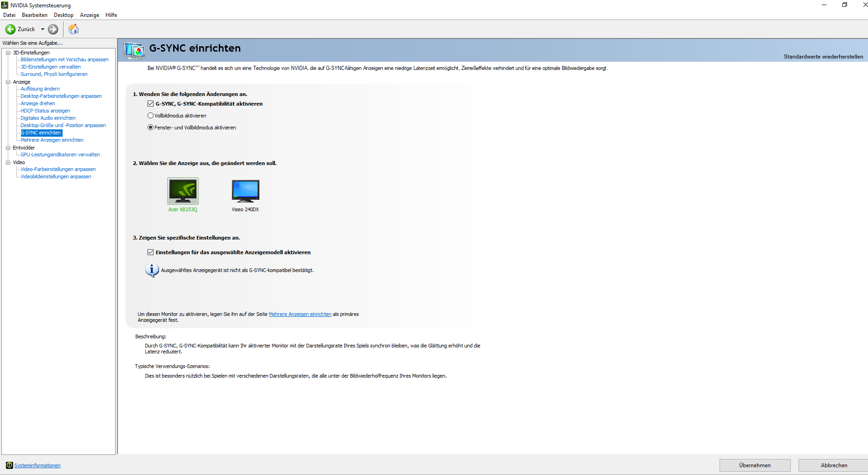Open Desktop-Größe und -Position anpassen

tap(63, 125)
